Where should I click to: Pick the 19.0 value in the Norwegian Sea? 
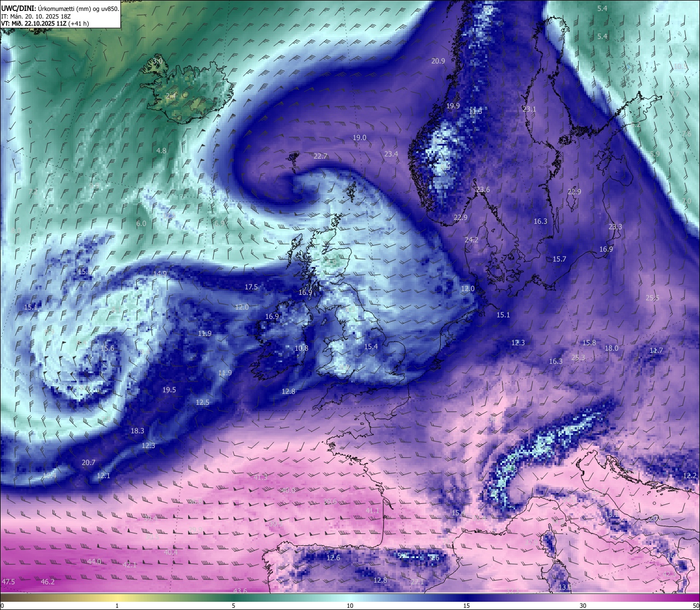359,138
